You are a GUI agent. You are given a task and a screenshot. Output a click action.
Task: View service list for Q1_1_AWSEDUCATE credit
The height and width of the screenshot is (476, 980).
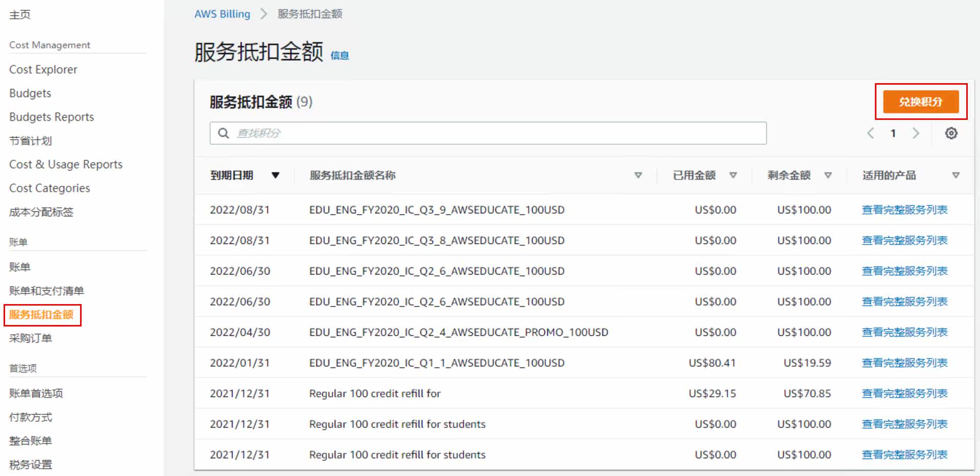click(904, 363)
